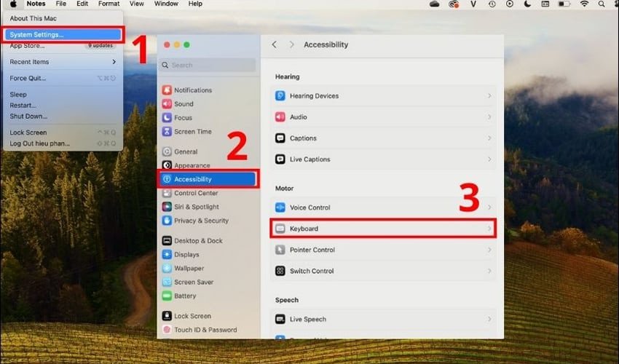
Task: Open the Notifications settings icon
Action: [x=167, y=90]
